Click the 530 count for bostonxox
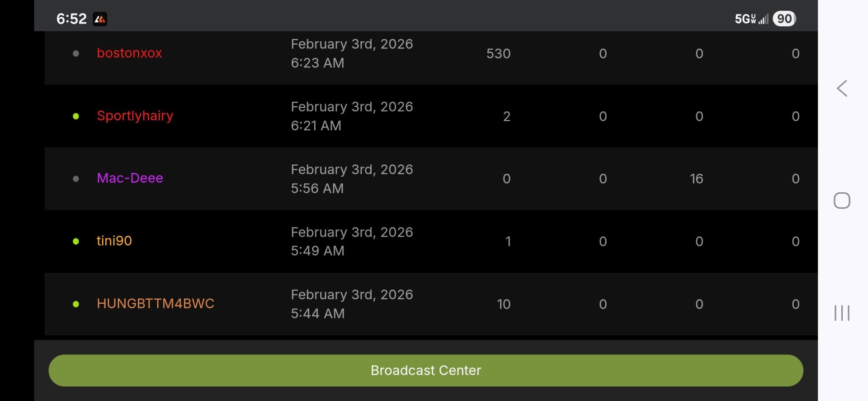868x401 pixels. tap(498, 53)
